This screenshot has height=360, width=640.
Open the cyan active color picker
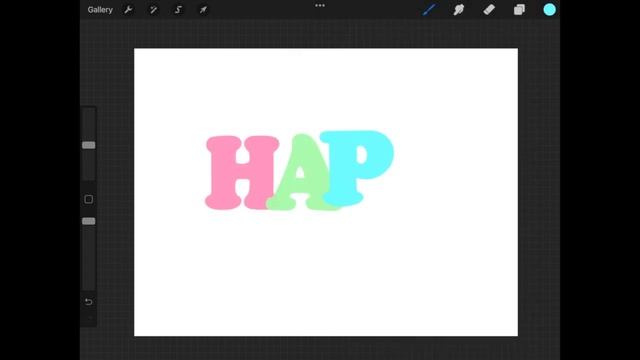(x=549, y=10)
